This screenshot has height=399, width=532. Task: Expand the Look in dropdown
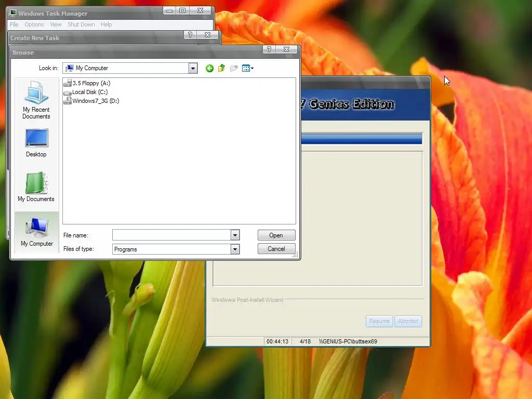(x=193, y=68)
